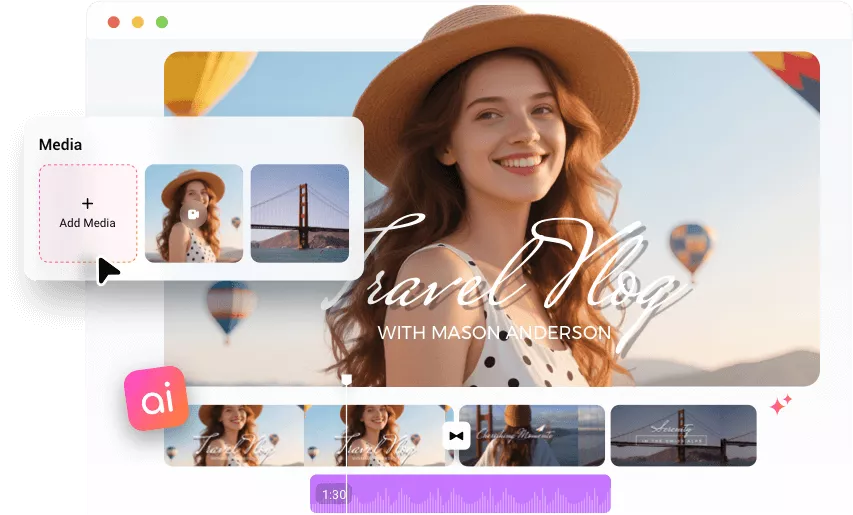Click the video camera icon on woman thumbnail
The image size is (853, 515).
pyautogui.click(x=193, y=214)
